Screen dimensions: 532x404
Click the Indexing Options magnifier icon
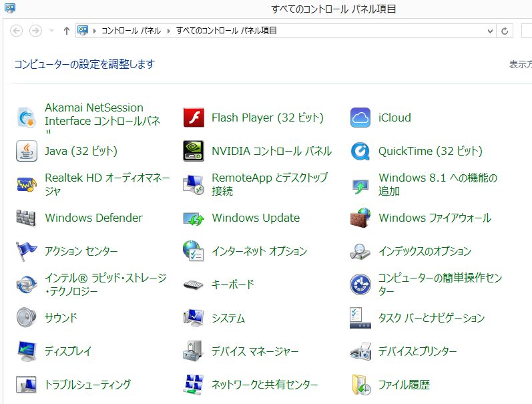click(360, 252)
